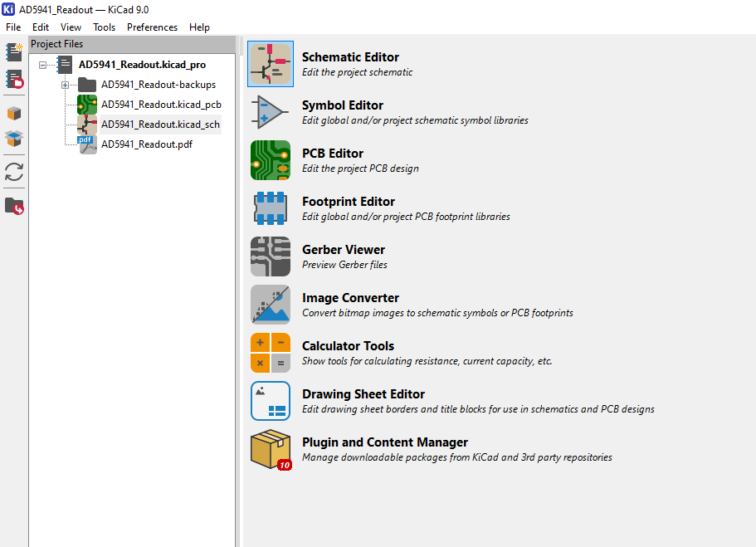Select the AD5941_Readout-backups tree item
Viewport: 756px width, 547px height.
pyautogui.click(x=159, y=85)
